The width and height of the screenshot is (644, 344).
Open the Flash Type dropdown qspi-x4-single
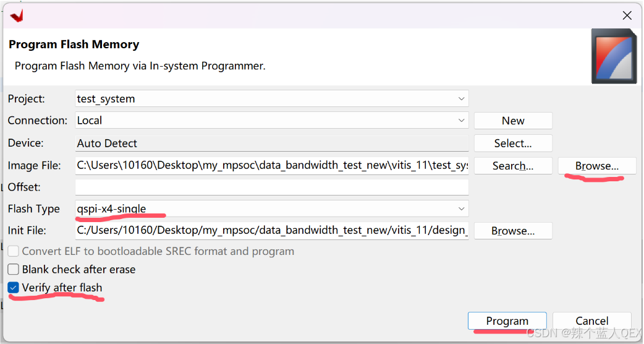pos(271,209)
